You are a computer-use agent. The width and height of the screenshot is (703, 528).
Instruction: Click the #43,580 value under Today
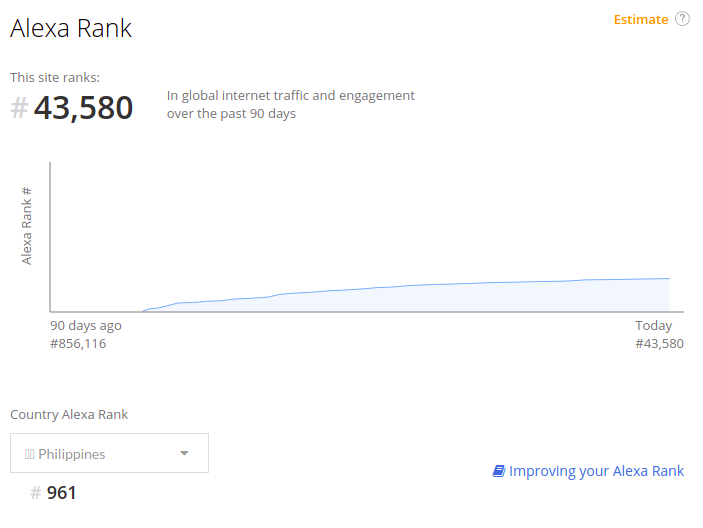(659, 344)
